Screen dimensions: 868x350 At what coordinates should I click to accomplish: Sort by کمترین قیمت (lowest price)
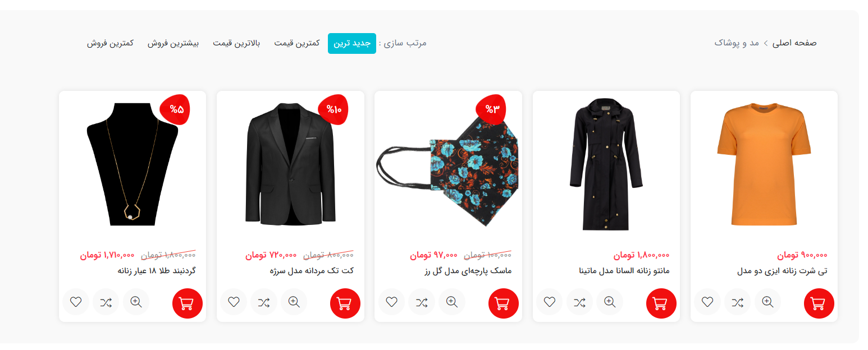[x=297, y=43]
